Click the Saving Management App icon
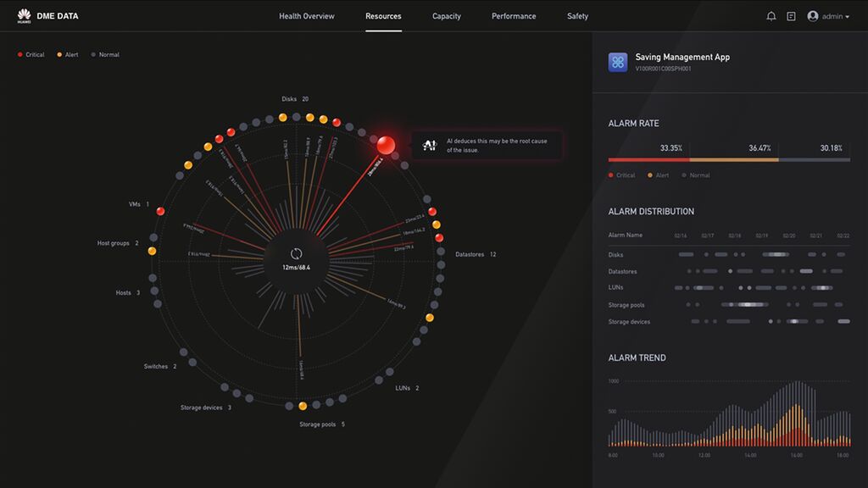 click(x=618, y=62)
